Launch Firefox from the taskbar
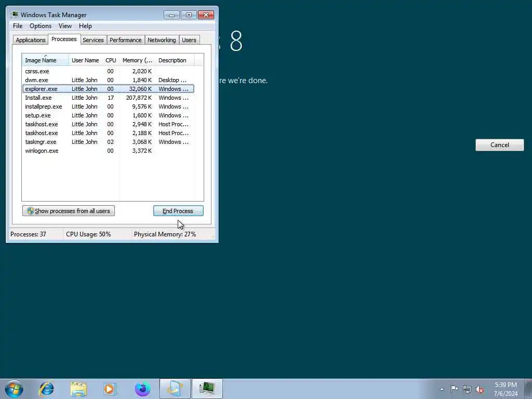This screenshot has height=399, width=532. point(142,389)
